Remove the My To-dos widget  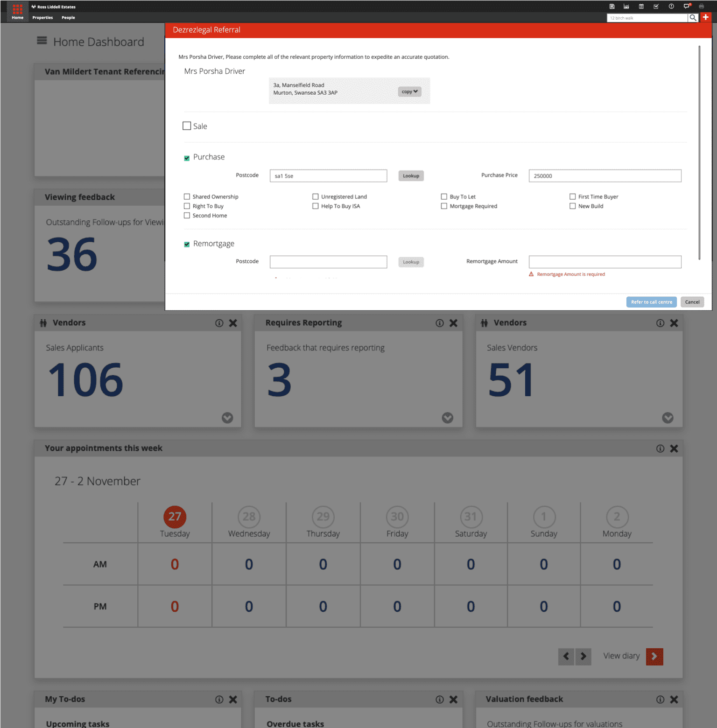pyautogui.click(x=233, y=700)
